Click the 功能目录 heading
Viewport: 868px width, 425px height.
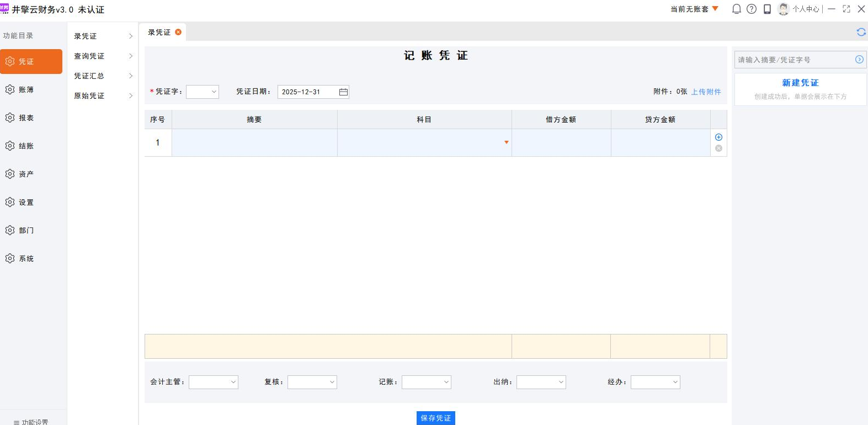[x=18, y=35]
